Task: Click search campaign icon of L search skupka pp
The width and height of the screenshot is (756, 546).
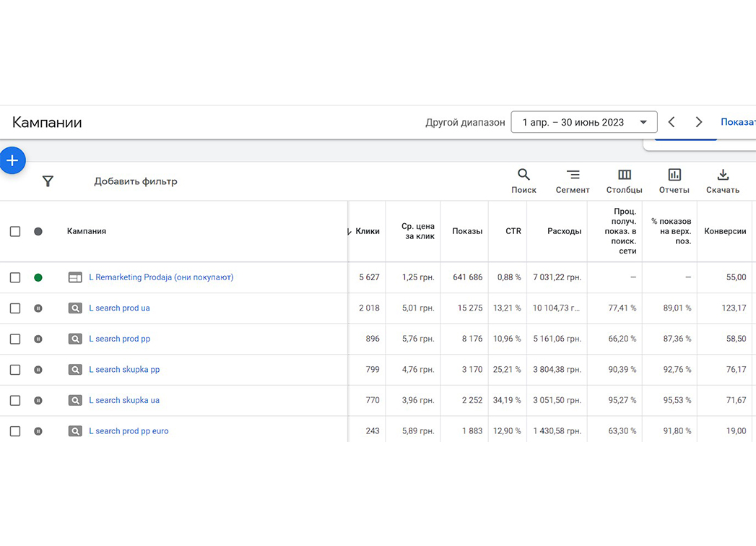Action: pos(75,370)
